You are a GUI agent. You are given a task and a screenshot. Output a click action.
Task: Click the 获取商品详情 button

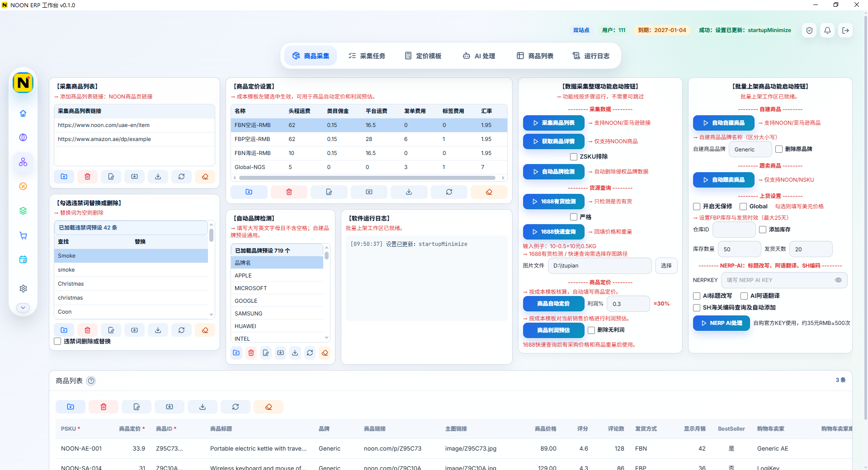click(554, 141)
